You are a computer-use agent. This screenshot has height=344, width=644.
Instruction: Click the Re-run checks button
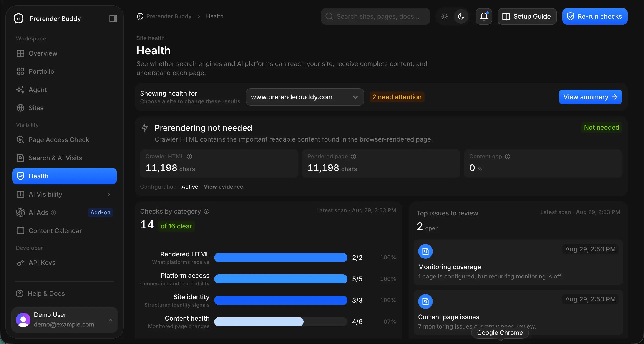point(595,17)
